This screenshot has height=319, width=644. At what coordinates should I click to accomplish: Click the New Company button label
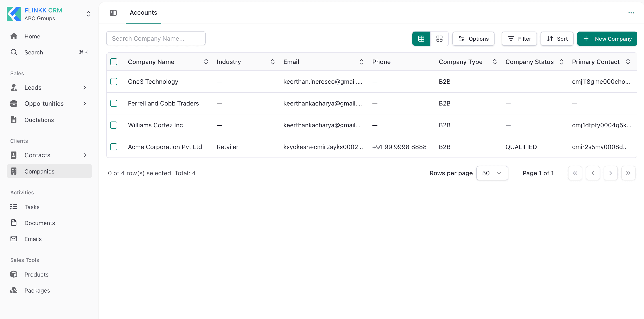(613, 39)
